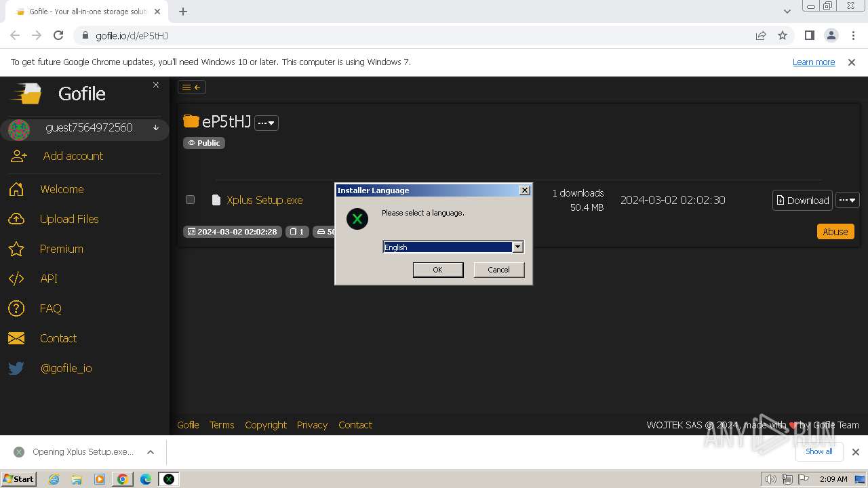Share this page icon

(x=761, y=35)
